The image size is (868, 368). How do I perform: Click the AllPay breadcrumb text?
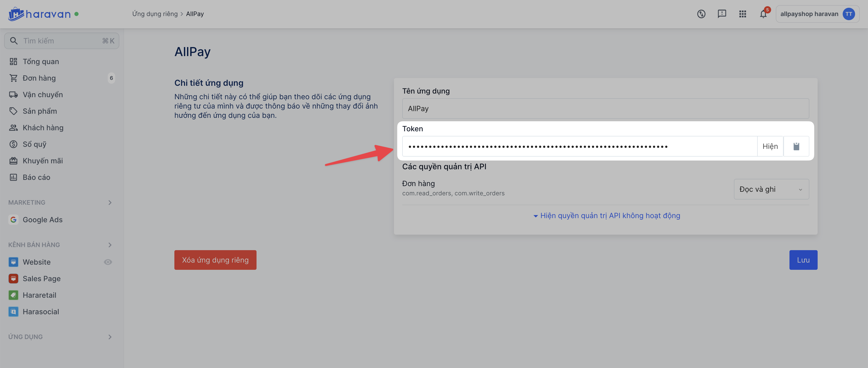click(195, 14)
